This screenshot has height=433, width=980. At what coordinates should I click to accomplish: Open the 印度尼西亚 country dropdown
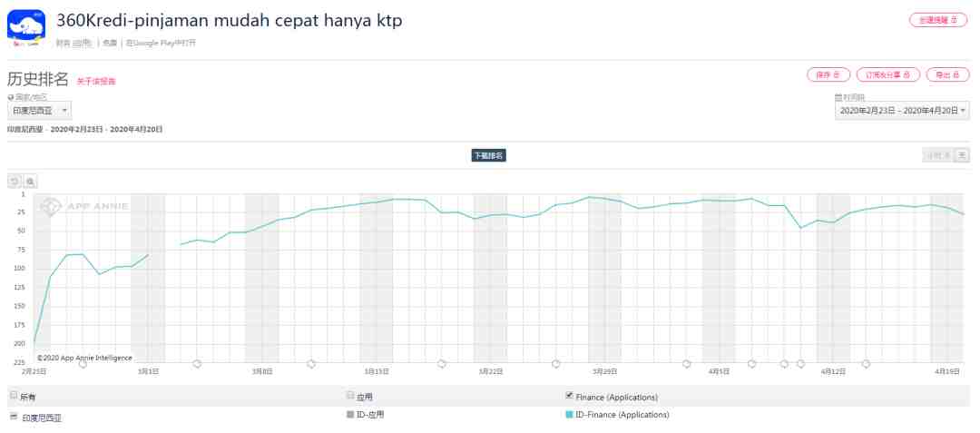(39, 111)
